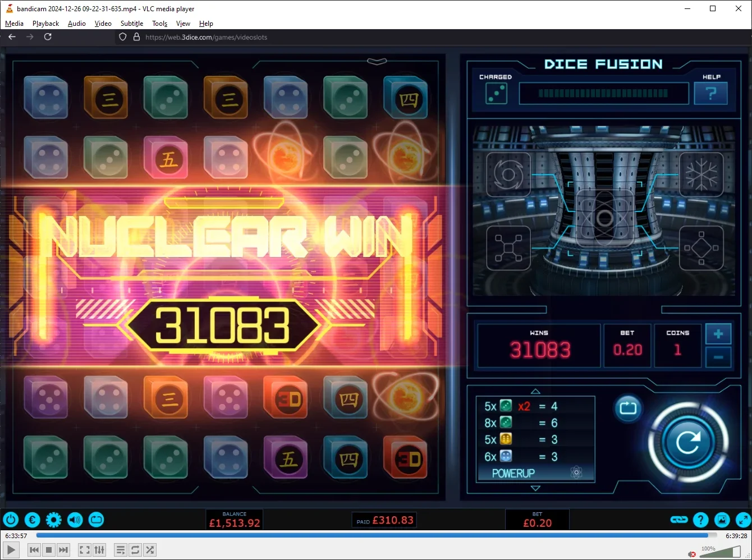Show VLC extended settings
The height and width of the screenshot is (560, 752).
(x=99, y=550)
